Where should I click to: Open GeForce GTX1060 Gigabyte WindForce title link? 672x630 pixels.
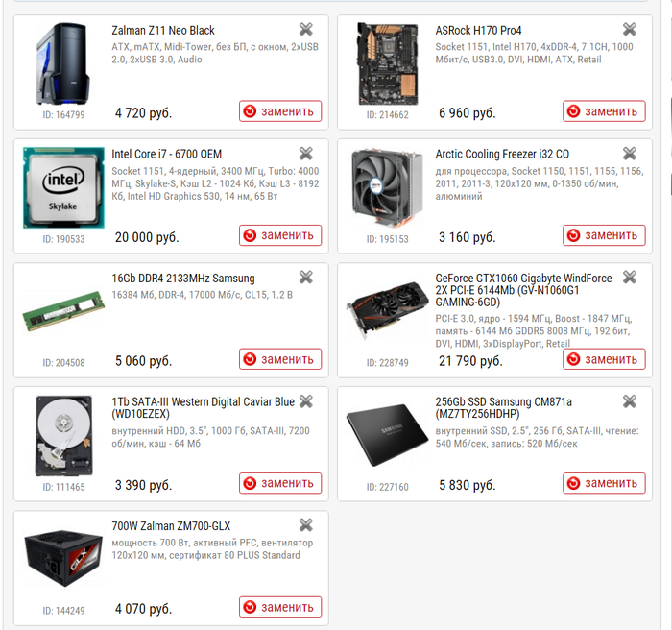523,290
